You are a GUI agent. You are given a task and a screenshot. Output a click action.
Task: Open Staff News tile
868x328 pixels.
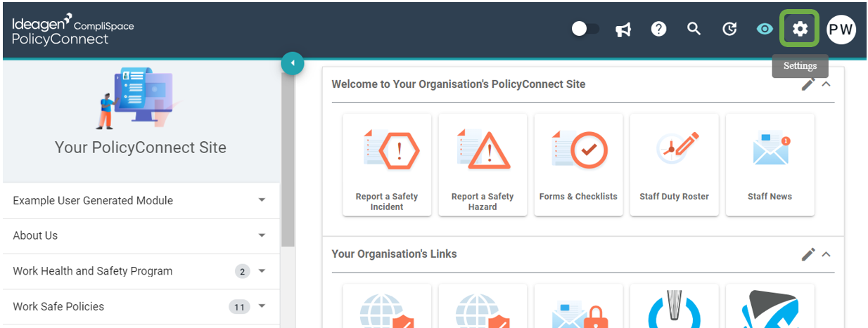(770, 164)
